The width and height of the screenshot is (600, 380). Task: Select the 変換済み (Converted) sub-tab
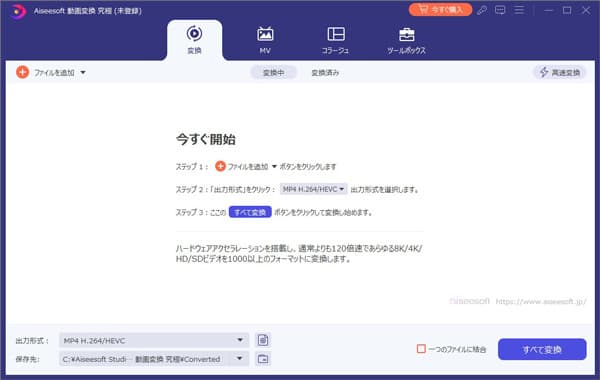pos(325,72)
